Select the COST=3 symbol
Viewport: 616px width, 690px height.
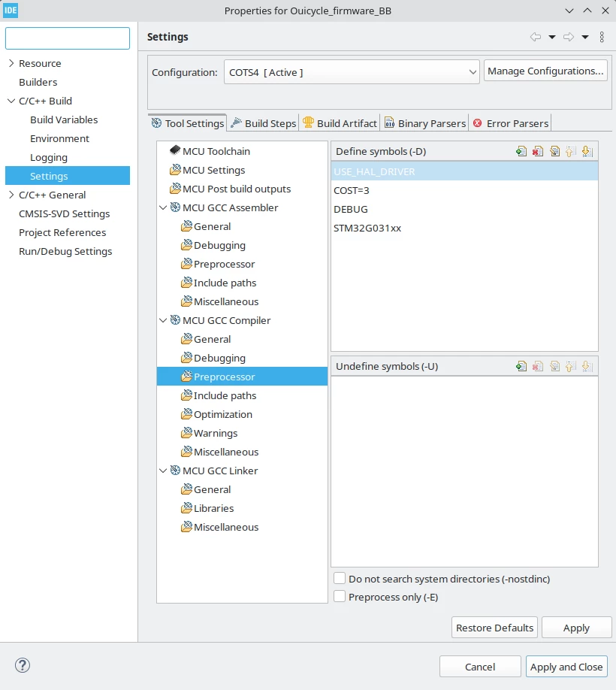tap(464, 191)
